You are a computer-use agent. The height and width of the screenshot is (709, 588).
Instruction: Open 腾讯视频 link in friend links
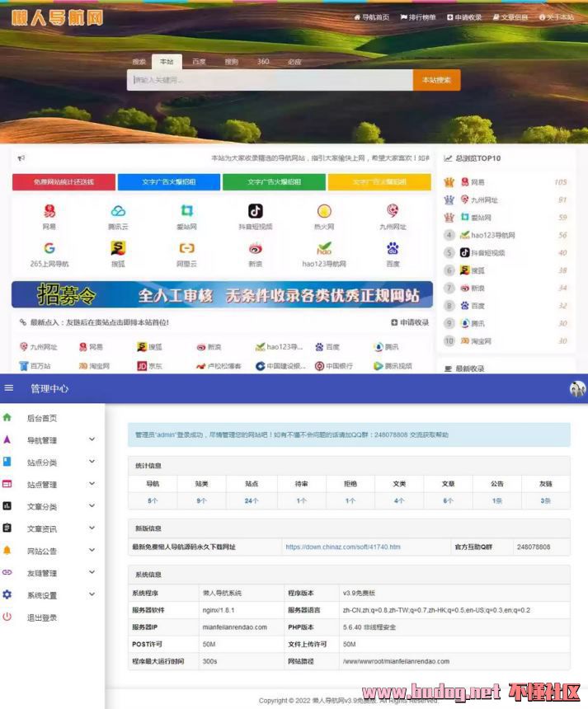[x=393, y=366]
